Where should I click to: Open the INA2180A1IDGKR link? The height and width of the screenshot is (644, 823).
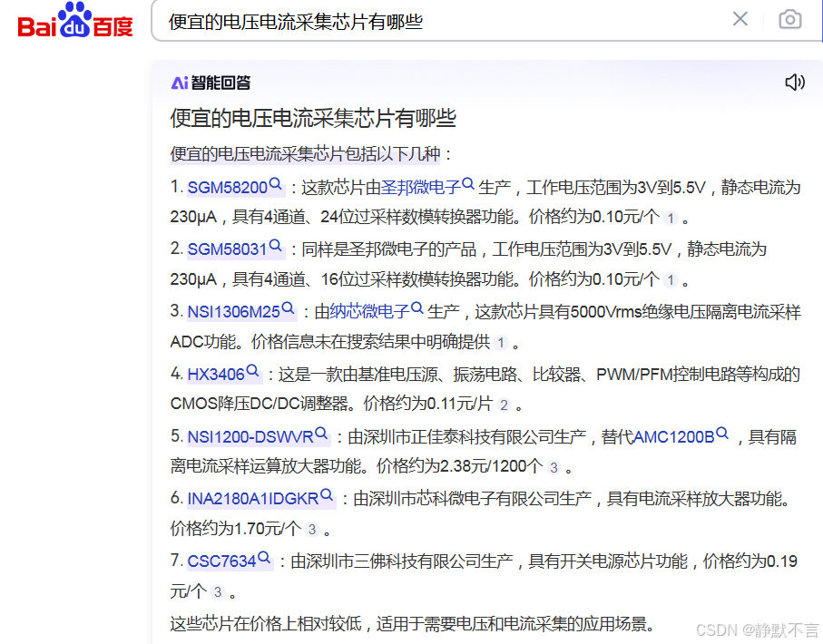pos(253,499)
